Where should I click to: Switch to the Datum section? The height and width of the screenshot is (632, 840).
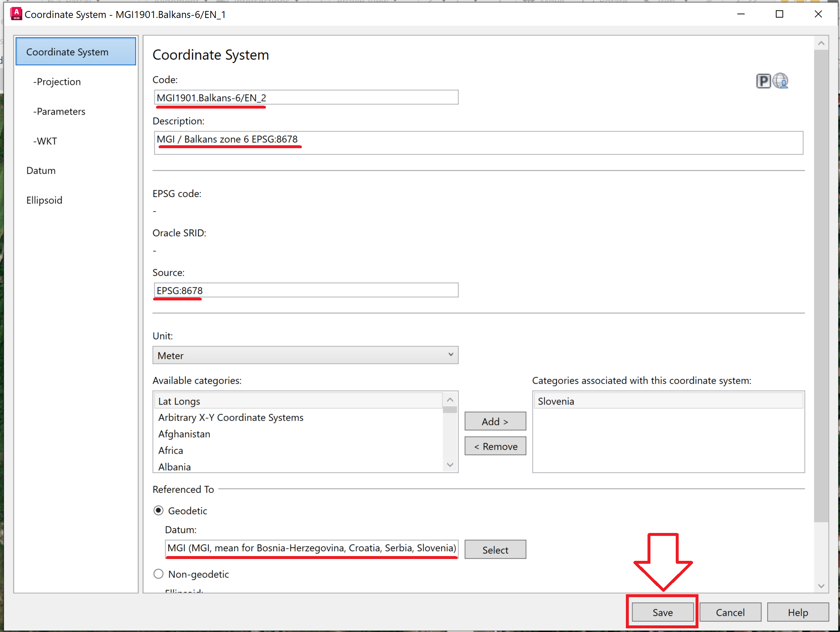pyautogui.click(x=41, y=171)
